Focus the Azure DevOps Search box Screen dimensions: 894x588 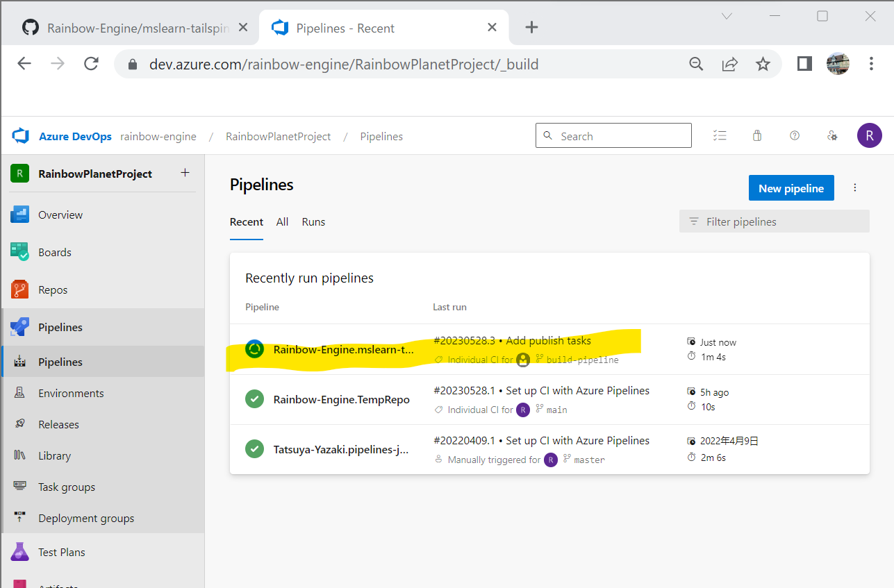pyautogui.click(x=613, y=136)
